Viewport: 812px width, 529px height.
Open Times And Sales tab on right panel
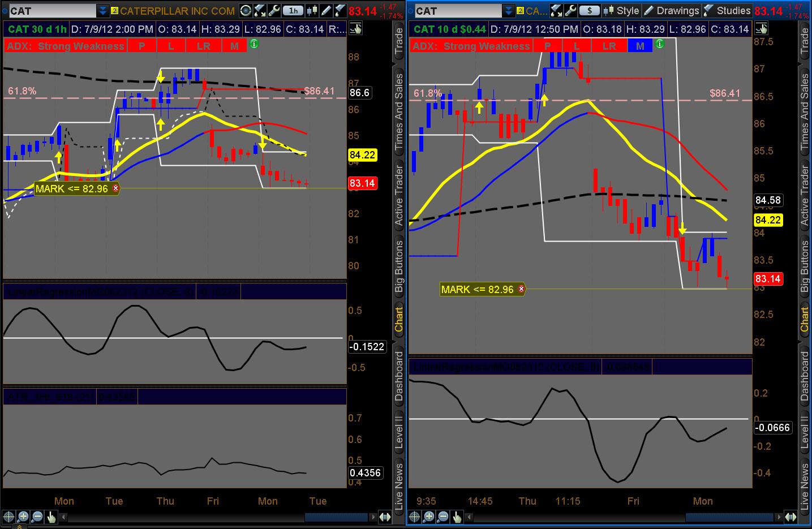tap(805, 112)
